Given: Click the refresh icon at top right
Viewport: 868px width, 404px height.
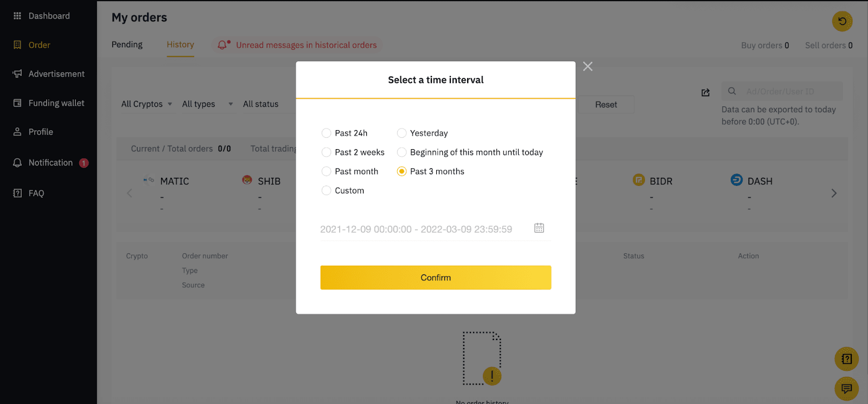Looking at the screenshot, I should pyautogui.click(x=842, y=21).
